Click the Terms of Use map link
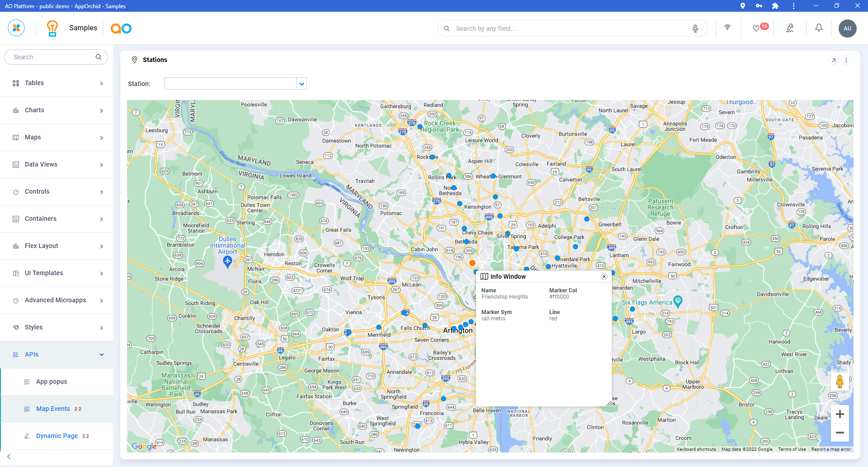 [x=792, y=449]
